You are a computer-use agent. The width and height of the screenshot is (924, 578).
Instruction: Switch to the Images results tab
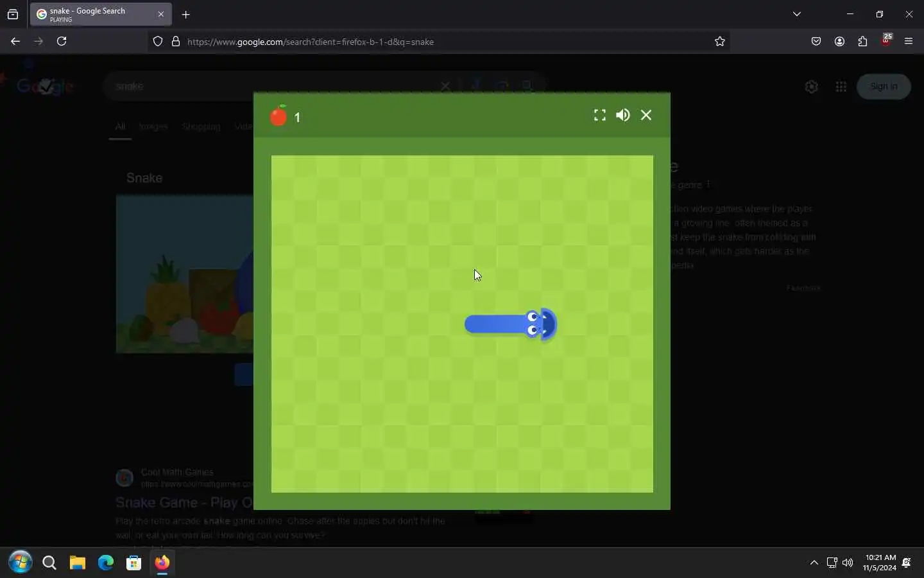(153, 127)
